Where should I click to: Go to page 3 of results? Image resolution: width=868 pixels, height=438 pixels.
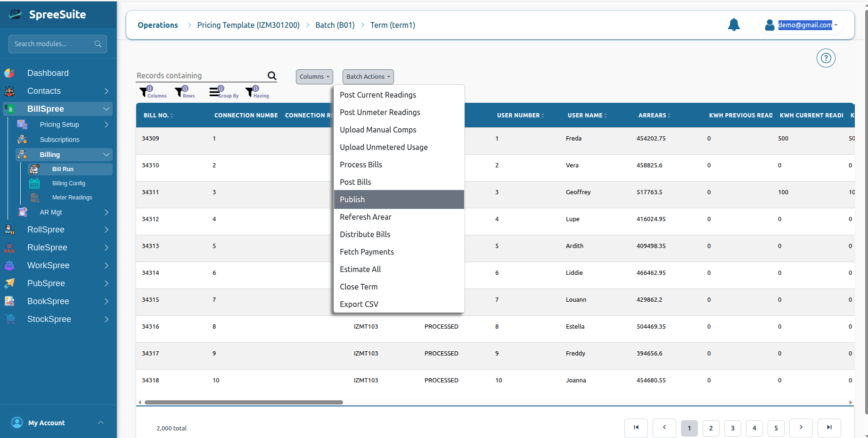(733, 428)
